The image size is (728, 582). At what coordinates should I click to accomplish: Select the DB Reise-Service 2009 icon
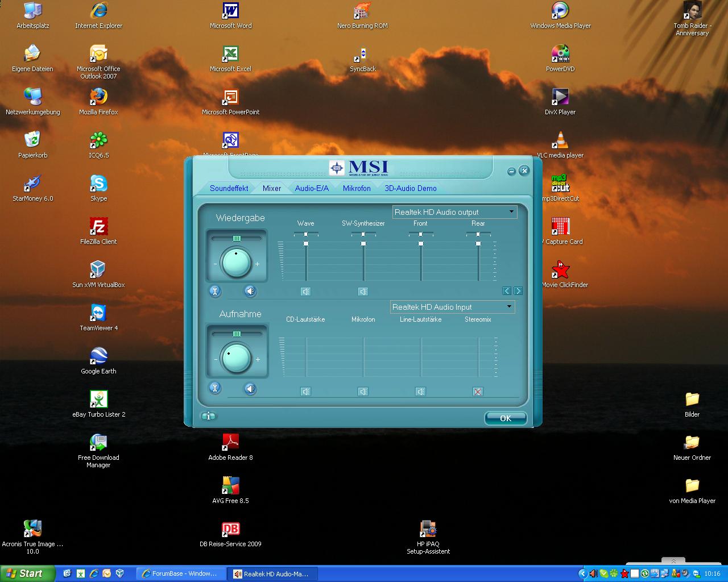[x=230, y=534]
